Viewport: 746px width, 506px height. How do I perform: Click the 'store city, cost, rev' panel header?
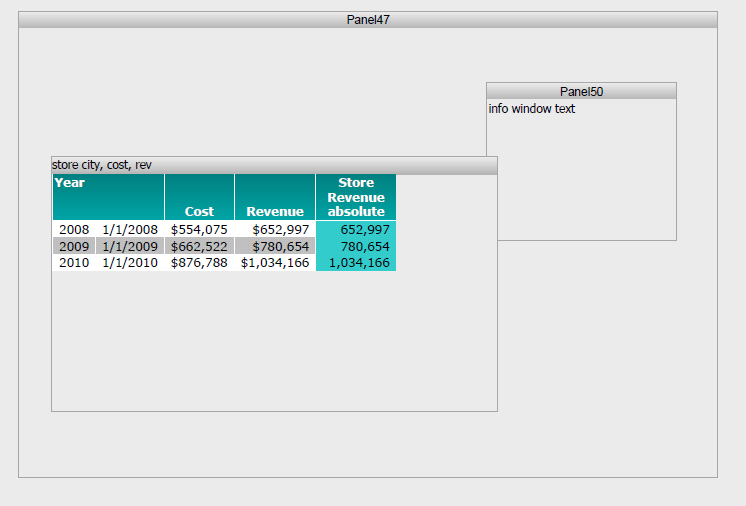click(275, 165)
